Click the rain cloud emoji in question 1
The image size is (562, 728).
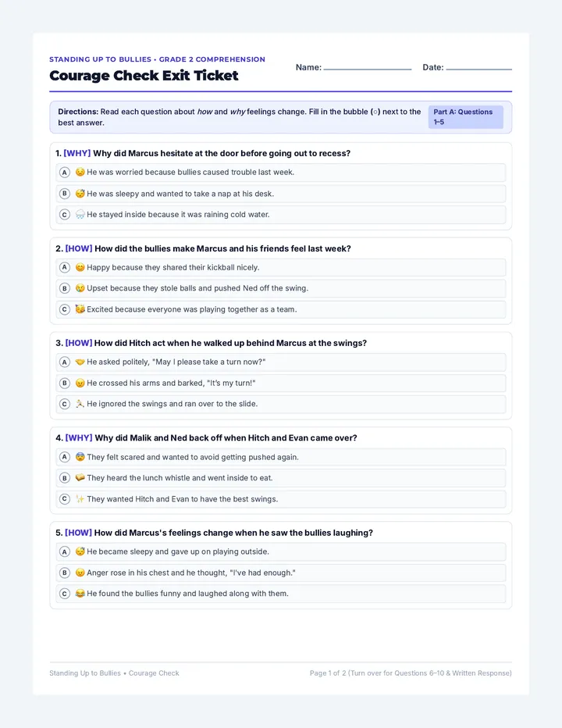coord(80,215)
